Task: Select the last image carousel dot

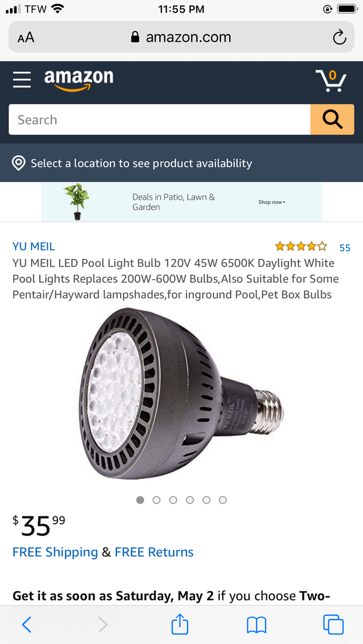Action: [x=223, y=500]
